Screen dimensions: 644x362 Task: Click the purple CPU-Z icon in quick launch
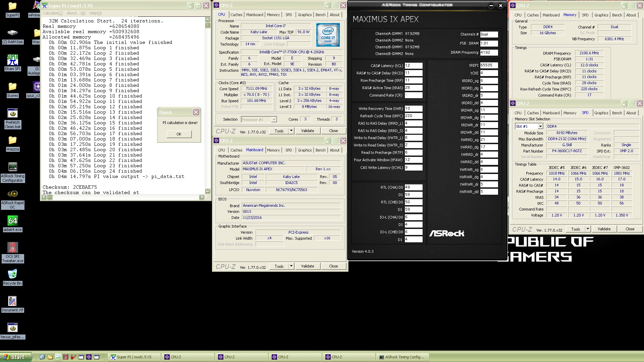point(89,357)
